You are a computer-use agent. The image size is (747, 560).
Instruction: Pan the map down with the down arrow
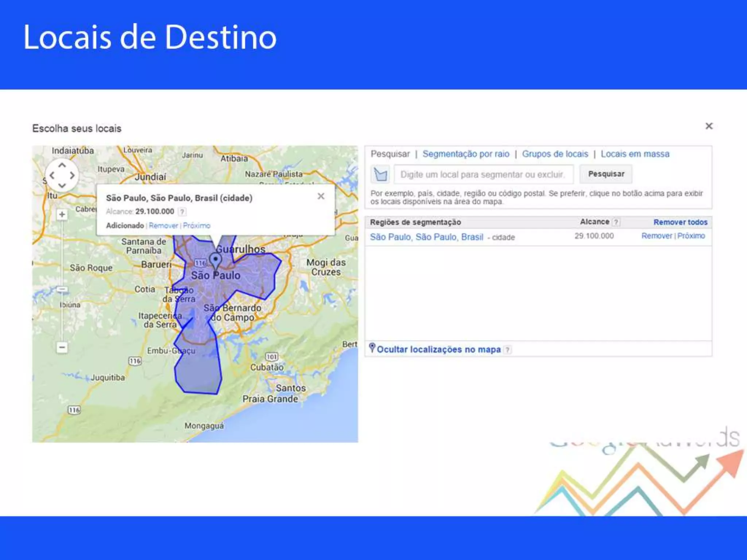62,185
